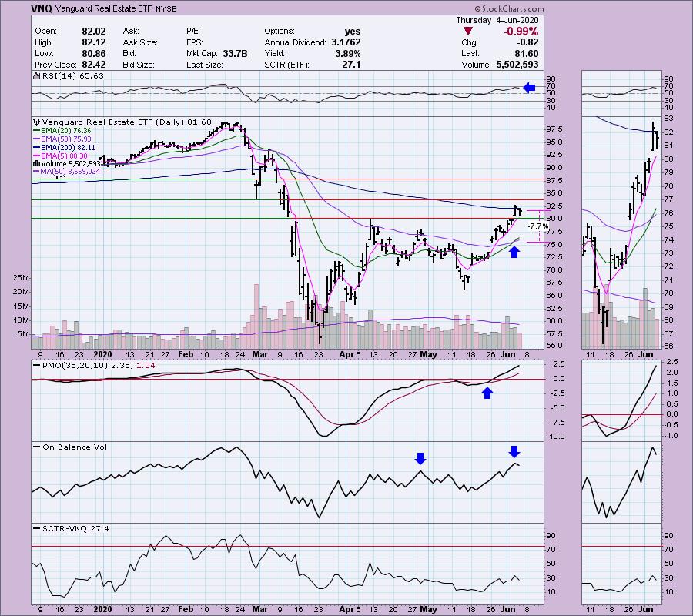Click the 97.5 label on the price axis
Viewport: 693px width, 616px height.
[x=554, y=129]
